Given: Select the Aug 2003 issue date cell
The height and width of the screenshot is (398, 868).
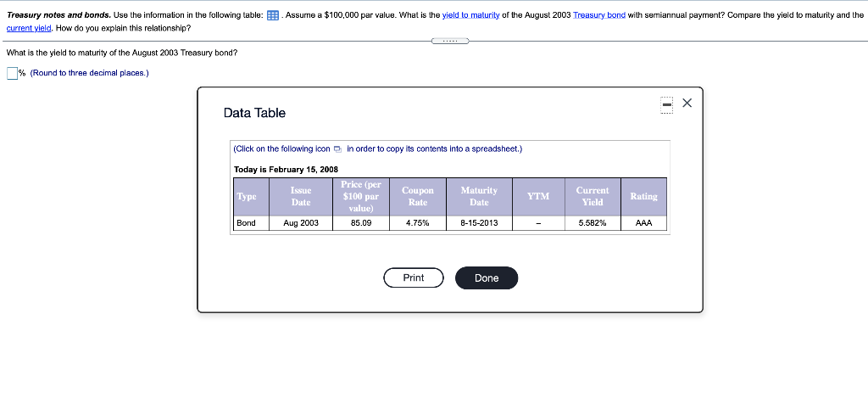Looking at the screenshot, I should (301, 223).
